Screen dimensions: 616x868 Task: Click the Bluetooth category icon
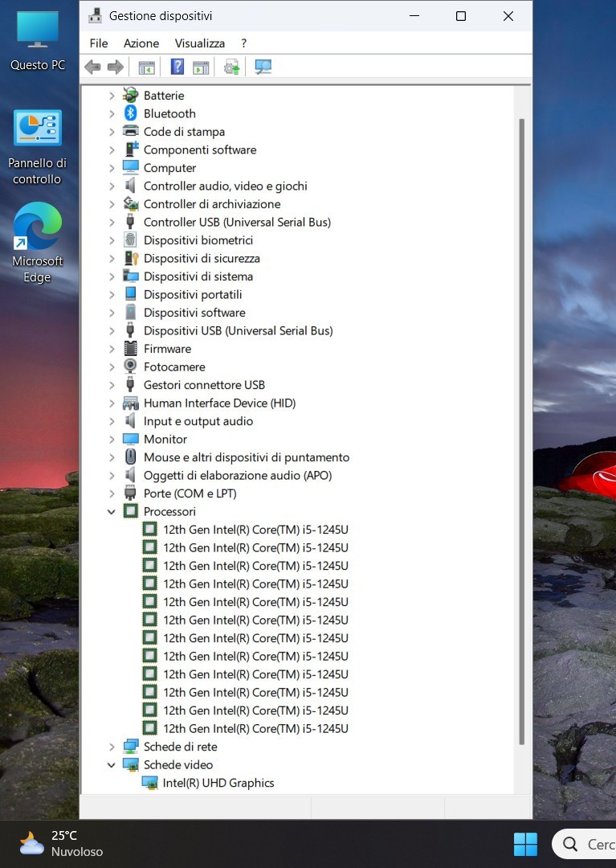coord(130,113)
